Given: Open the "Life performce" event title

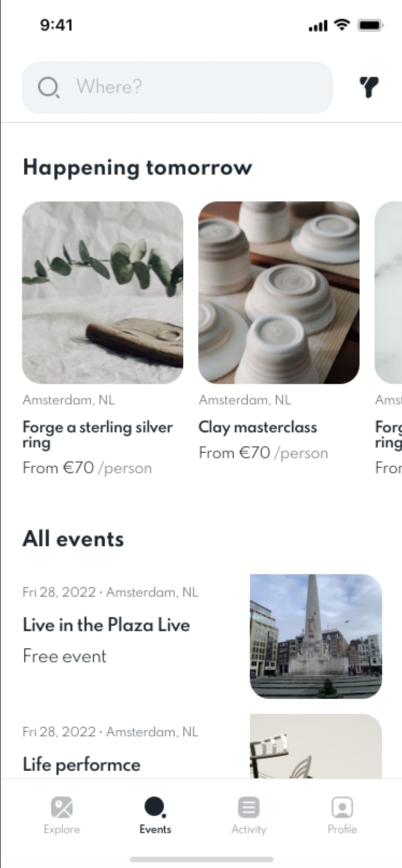Looking at the screenshot, I should 82,764.
